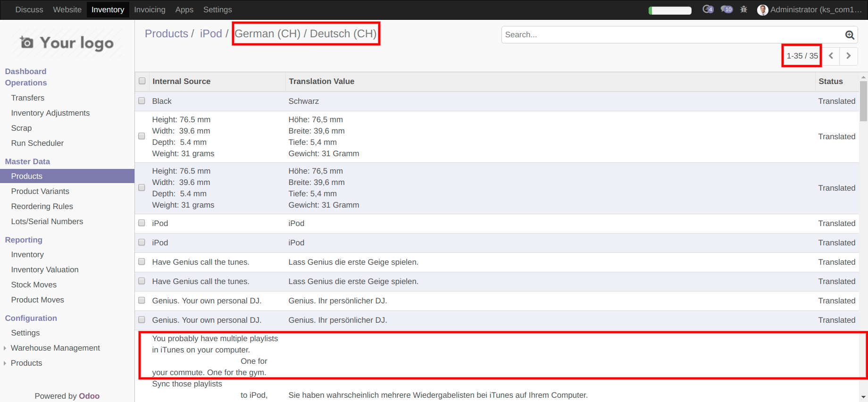Check first 'Genius. Your own personal DJ.' row

(x=142, y=300)
